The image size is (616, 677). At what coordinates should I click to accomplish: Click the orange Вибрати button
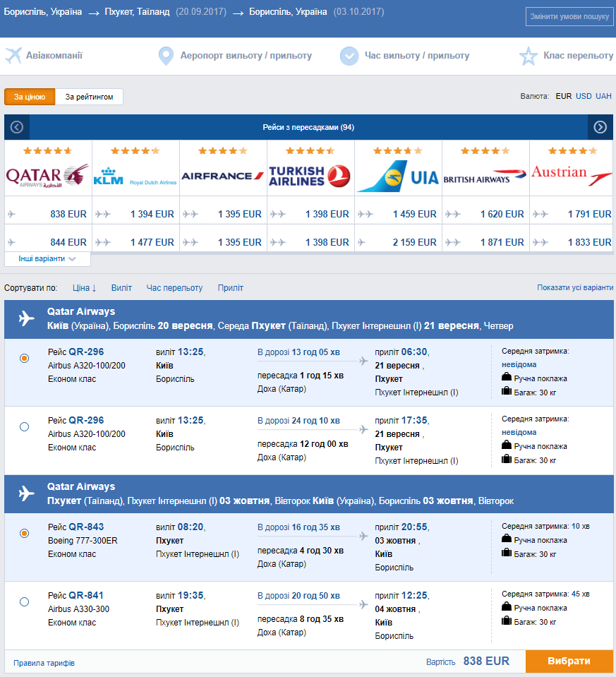pyautogui.click(x=569, y=661)
